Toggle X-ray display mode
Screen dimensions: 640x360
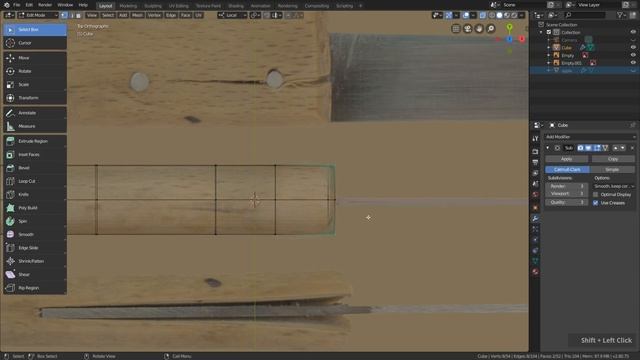[x=483, y=15]
